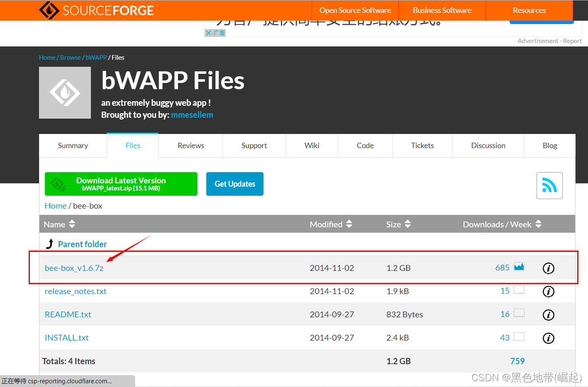
Task: Switch to the Reviews tab
Action: click(x=191, y=146)
